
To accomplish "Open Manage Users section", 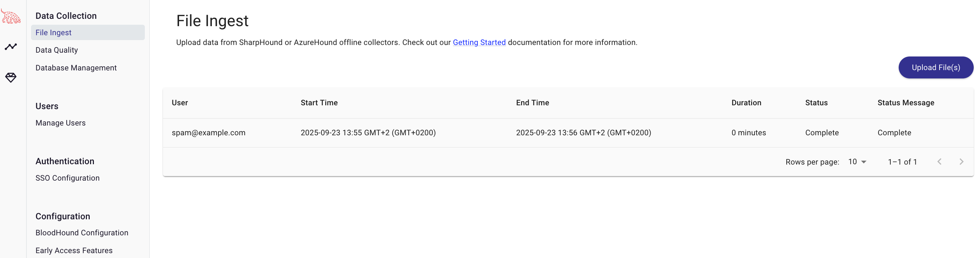I will (x=60, y=123).
